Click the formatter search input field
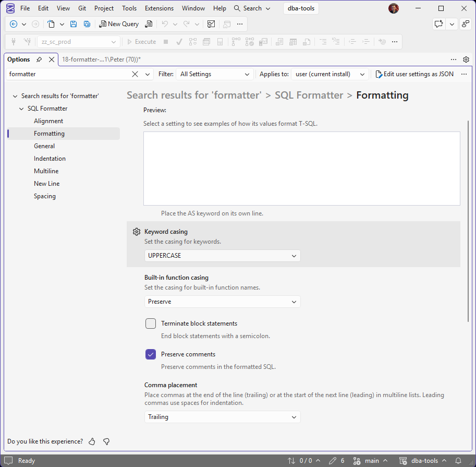476x467 pixels. (x=69, y=74)
